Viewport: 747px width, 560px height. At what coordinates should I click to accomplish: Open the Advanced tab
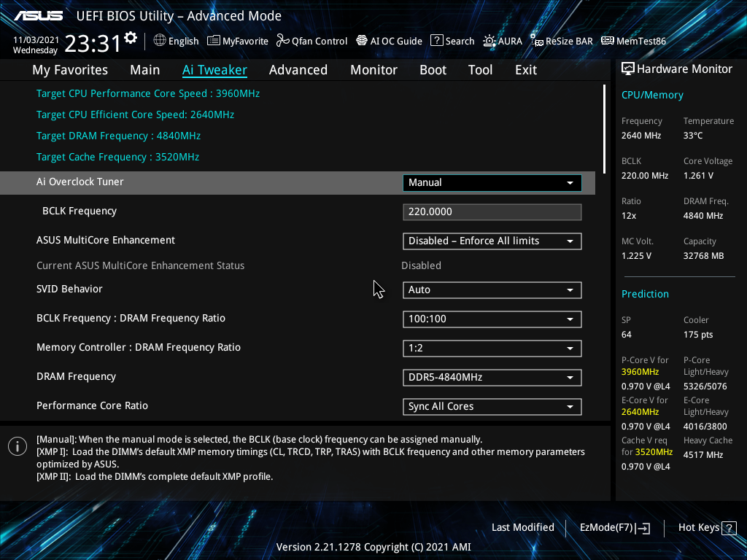pyautogui.click(x=298, y=70)
